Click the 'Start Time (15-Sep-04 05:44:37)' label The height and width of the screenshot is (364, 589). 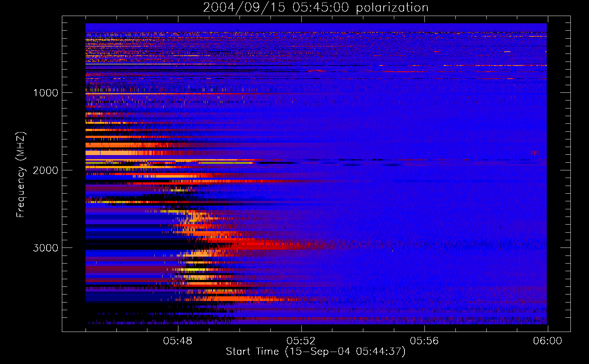click(316, 352)
